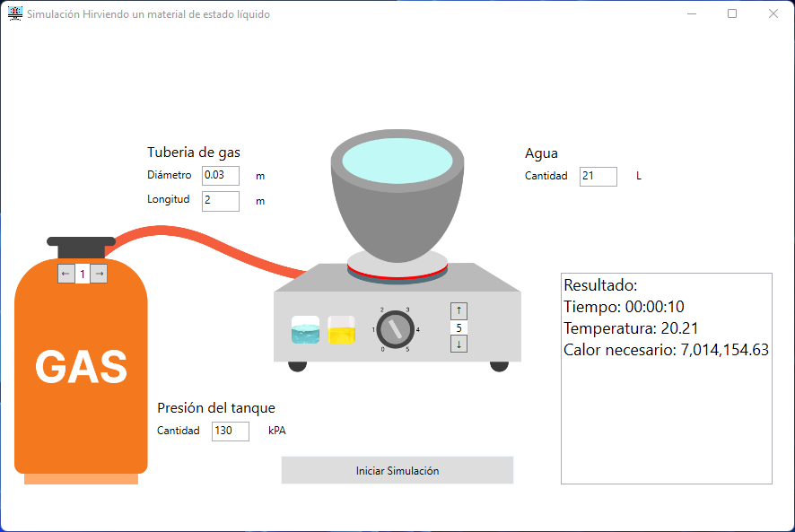
Task: Change the Agua Cantidad value
Action: pos(598,176)
